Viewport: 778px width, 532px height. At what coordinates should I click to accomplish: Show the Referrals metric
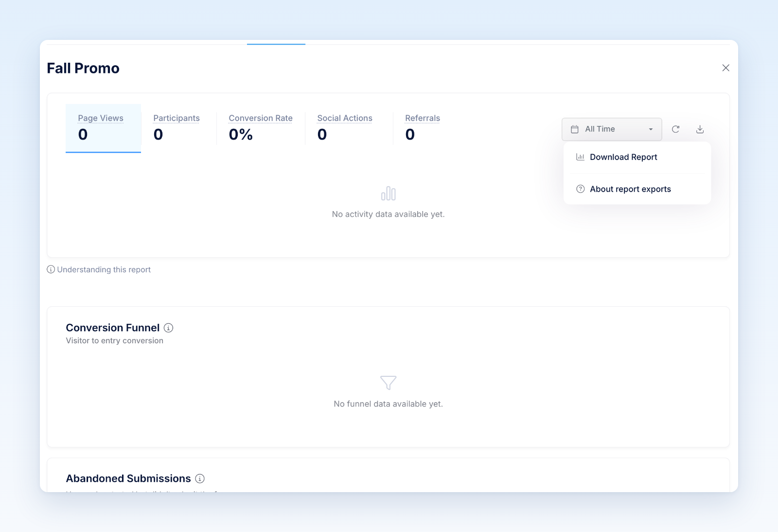point(423,128)
